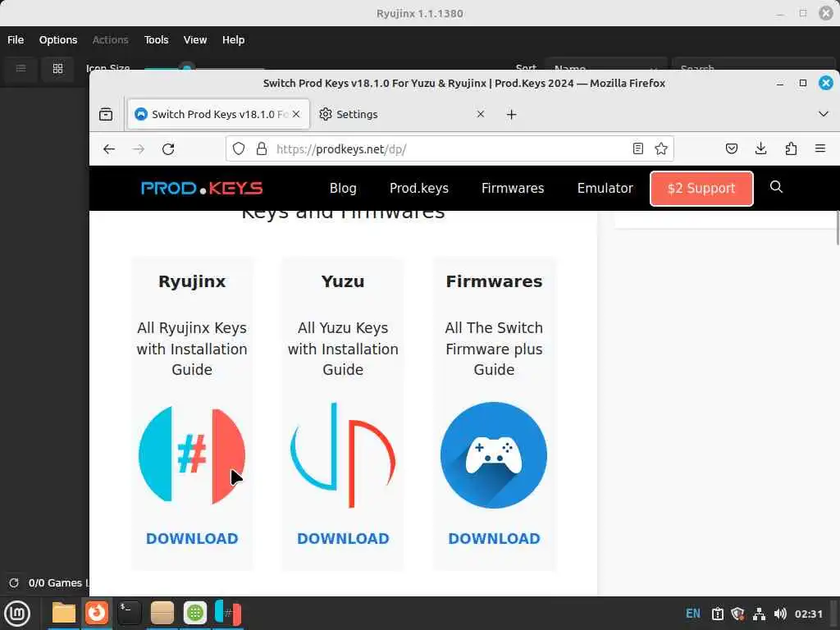Click the Ryujinx card heading
Screen dimensions: 840x630
pos(192,281)
